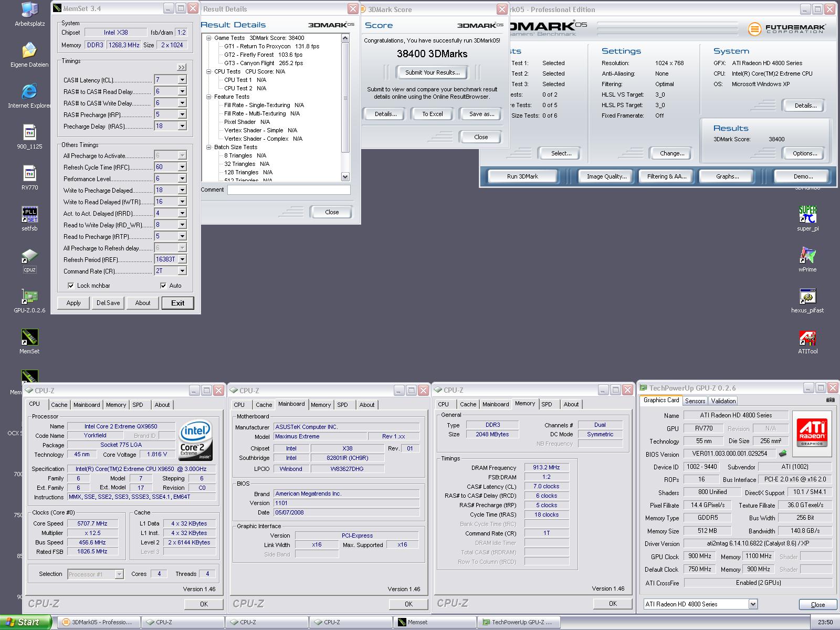Click the GPU-Z BIOS save chip icon
The height and width of the screenshot is (630, 840).
pos(783,454)
